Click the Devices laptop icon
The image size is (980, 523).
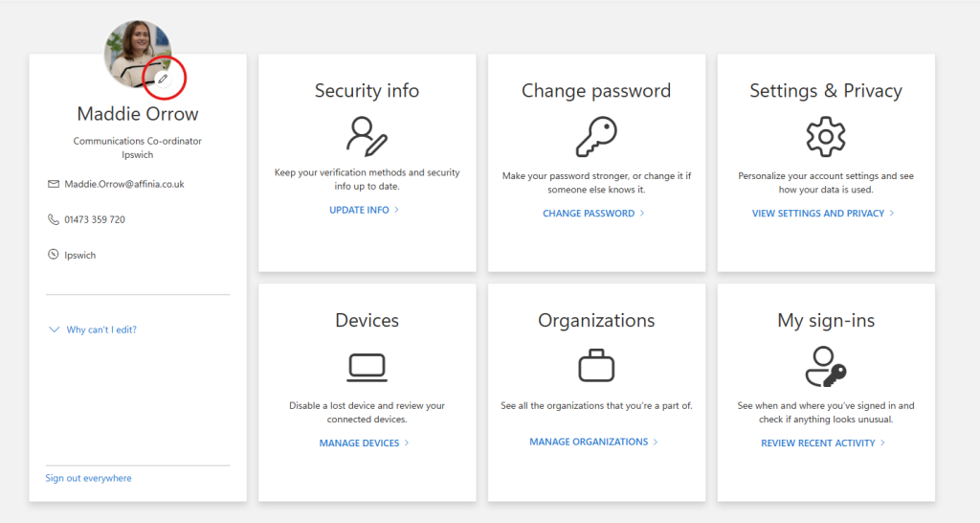click(x=367, y=366)
